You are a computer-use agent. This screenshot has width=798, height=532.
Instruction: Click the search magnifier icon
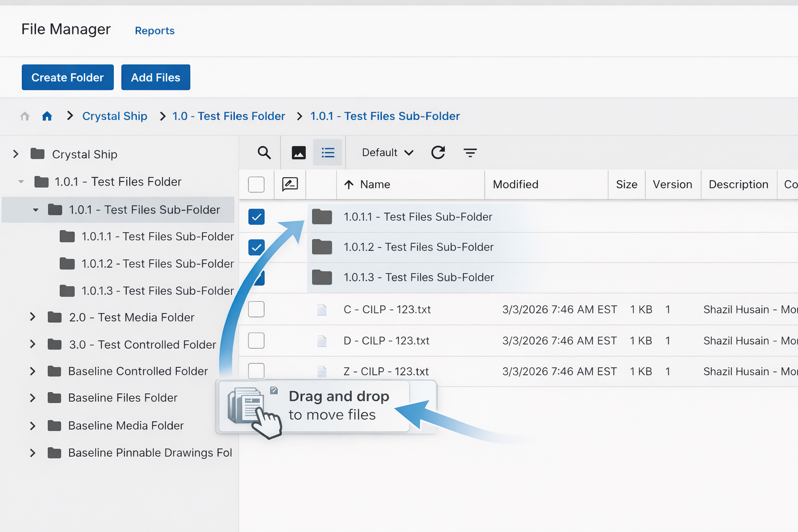[264, 153]
